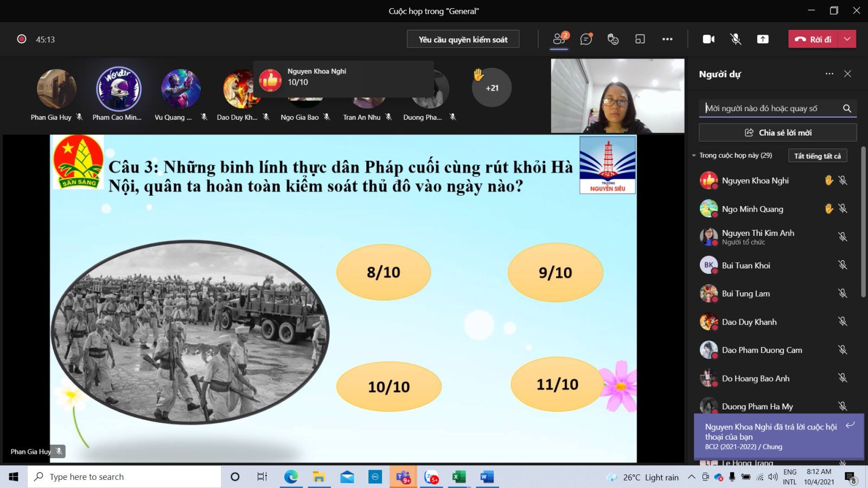Click the participant list scrollbar
Screen dimensions: 868x488
tap(863, 222)
